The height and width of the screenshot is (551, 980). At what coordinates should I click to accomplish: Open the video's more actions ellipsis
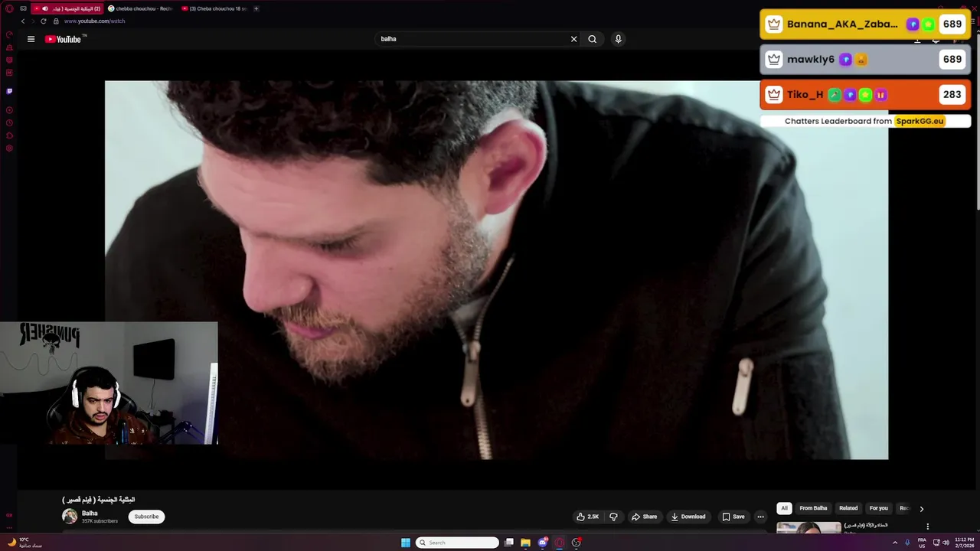760,517
